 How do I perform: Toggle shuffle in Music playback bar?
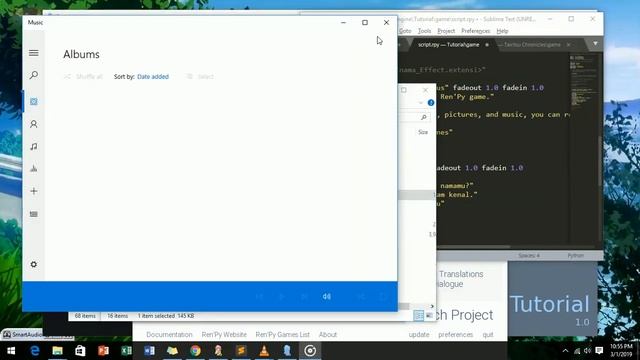(x=361, y=297)
